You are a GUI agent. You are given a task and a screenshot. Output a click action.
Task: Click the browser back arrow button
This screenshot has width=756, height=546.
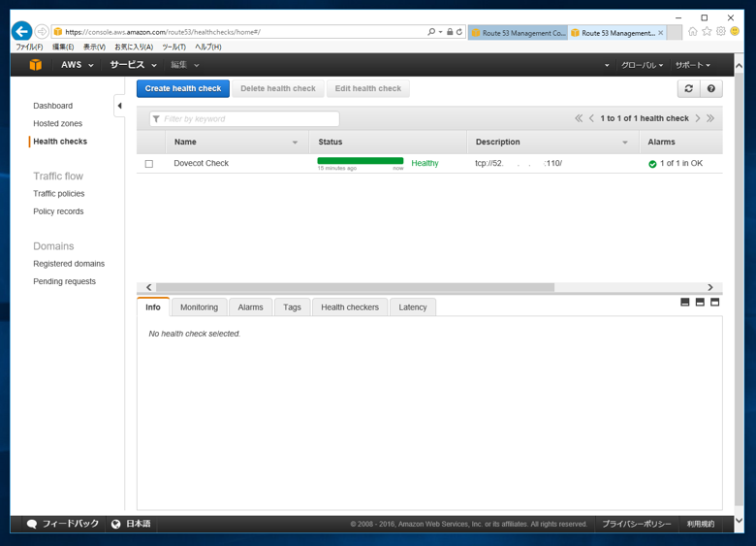coord(21,32)
